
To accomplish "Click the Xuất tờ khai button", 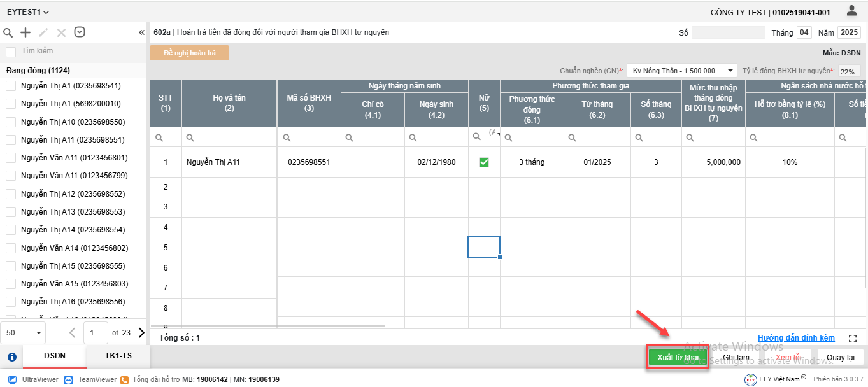I will tap(678, 358).
